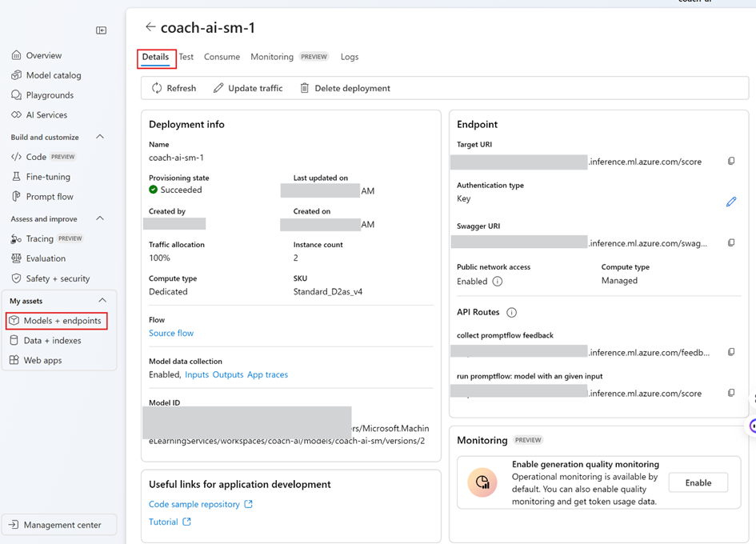The height and width of the screenshot is (544, 756).
Task: Click the deployment name coach-ai-sm-1 under Name
Action: point(176,158)
